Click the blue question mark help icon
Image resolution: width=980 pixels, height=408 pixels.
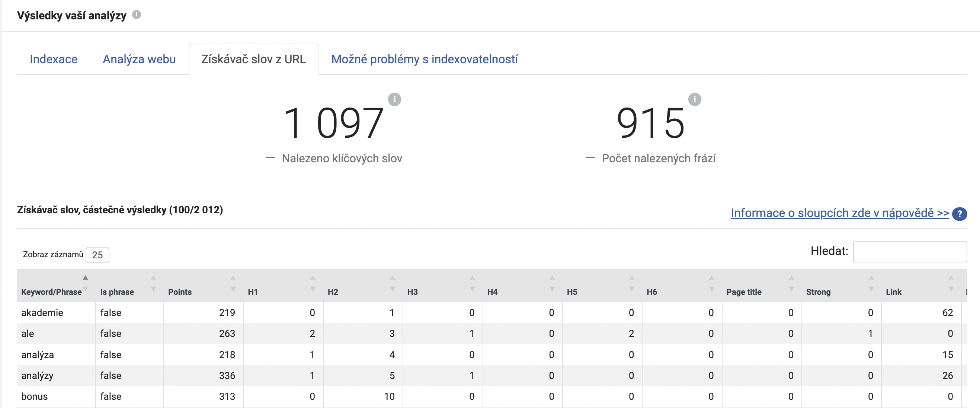pos(960,214)
